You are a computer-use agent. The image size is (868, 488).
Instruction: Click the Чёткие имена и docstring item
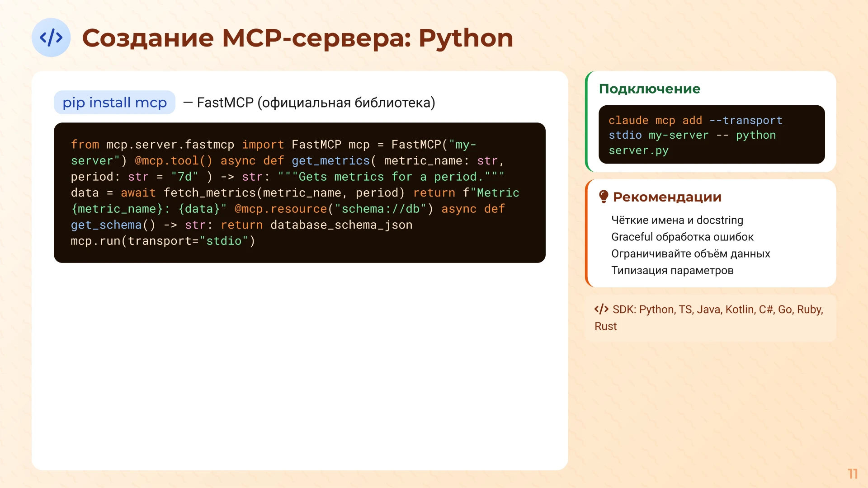677,220
